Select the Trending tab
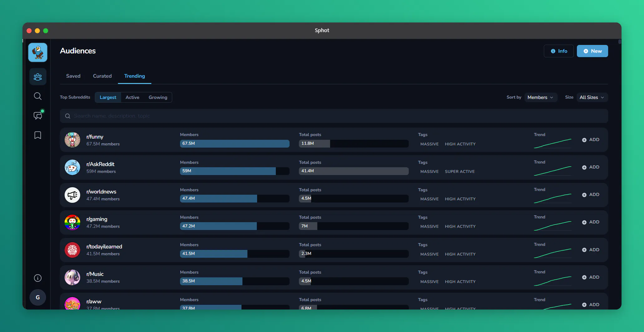Image resolution: width=644 pixels, height=332 pixels. click(134, 76)
